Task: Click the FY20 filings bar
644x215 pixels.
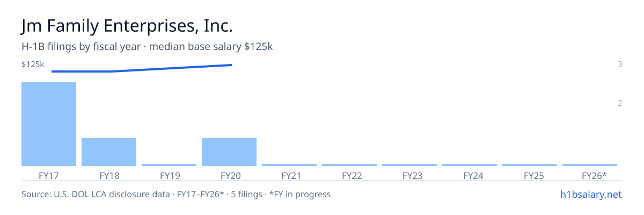Action: pyautogui.click(x=229, y=152)
